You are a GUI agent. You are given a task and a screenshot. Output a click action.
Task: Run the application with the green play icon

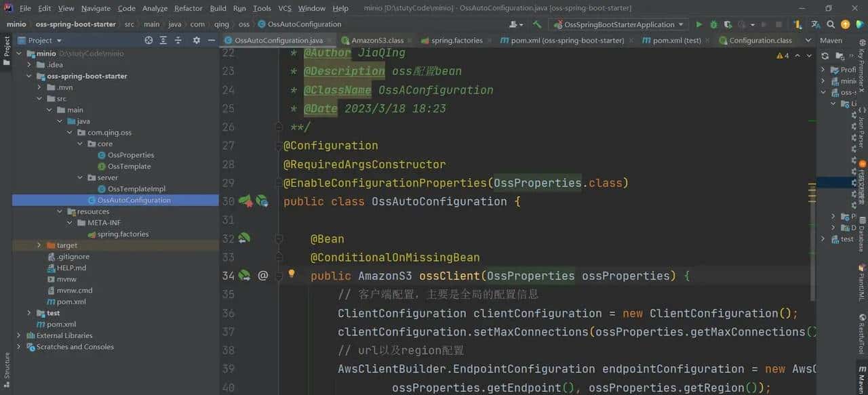click(699, 24)
